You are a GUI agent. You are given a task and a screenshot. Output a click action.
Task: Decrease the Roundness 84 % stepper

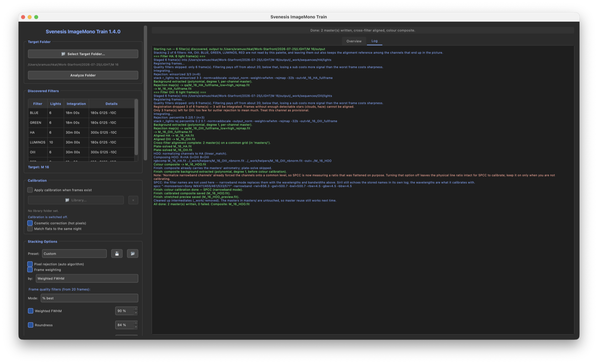(136, 327)
